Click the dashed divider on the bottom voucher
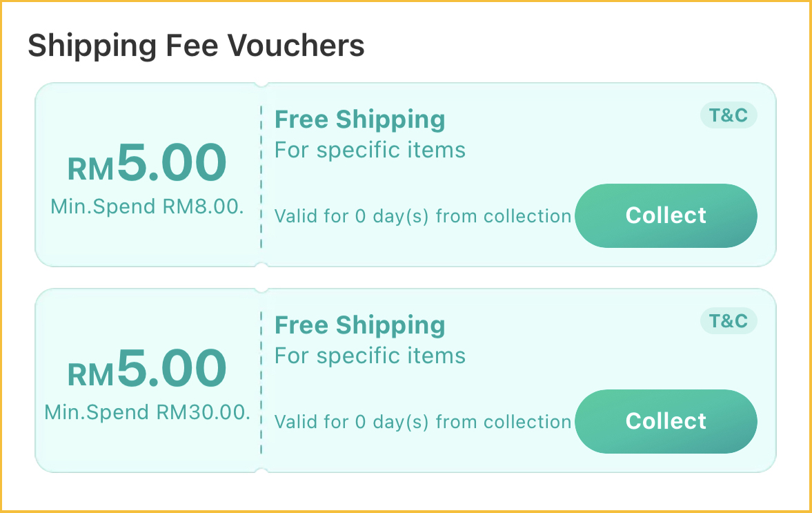This screenshot has width=812, height=513. coord(261,382)
